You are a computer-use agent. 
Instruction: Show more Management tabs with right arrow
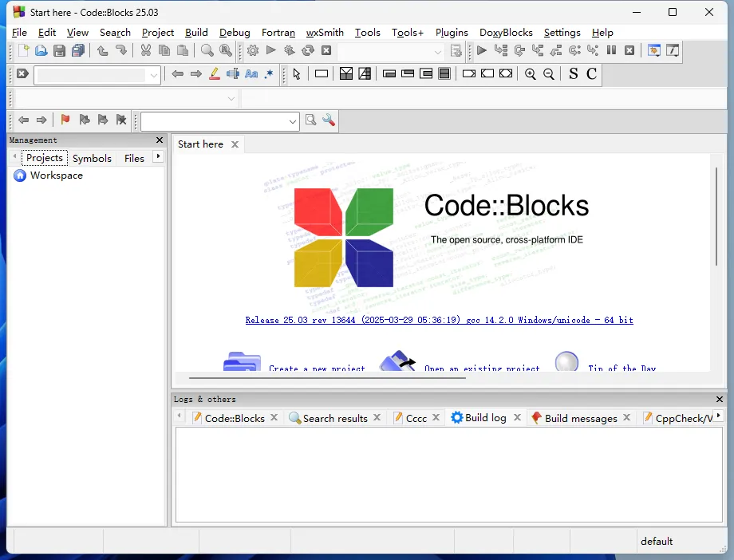tap(158, 156)
